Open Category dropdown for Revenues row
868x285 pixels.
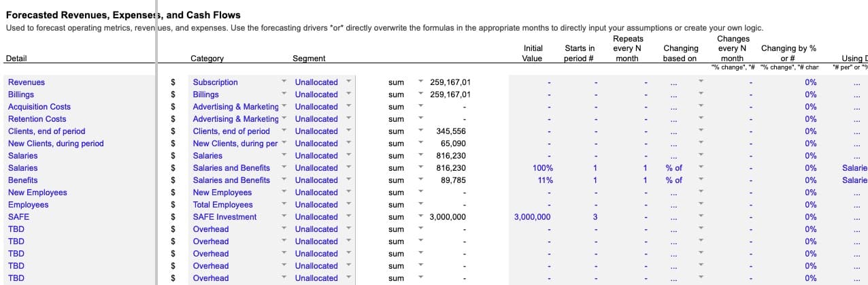284,82
